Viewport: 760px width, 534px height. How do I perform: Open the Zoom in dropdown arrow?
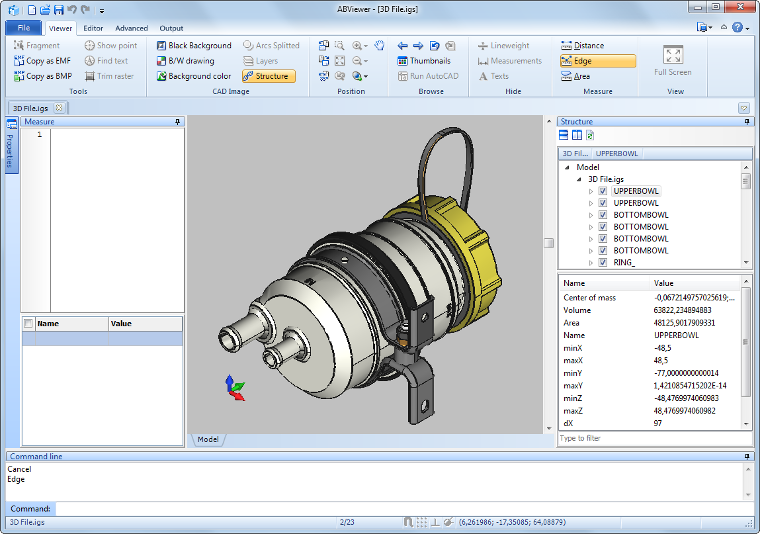click(365, 46)
